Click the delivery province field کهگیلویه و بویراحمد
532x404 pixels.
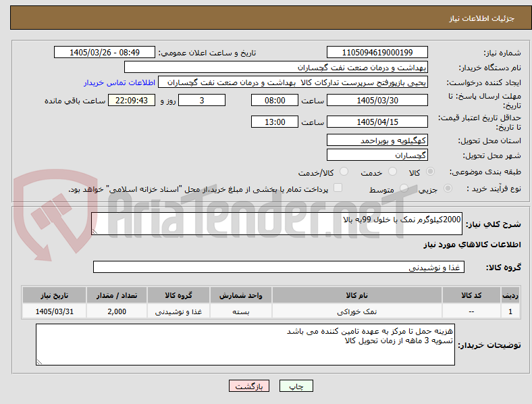377,141
